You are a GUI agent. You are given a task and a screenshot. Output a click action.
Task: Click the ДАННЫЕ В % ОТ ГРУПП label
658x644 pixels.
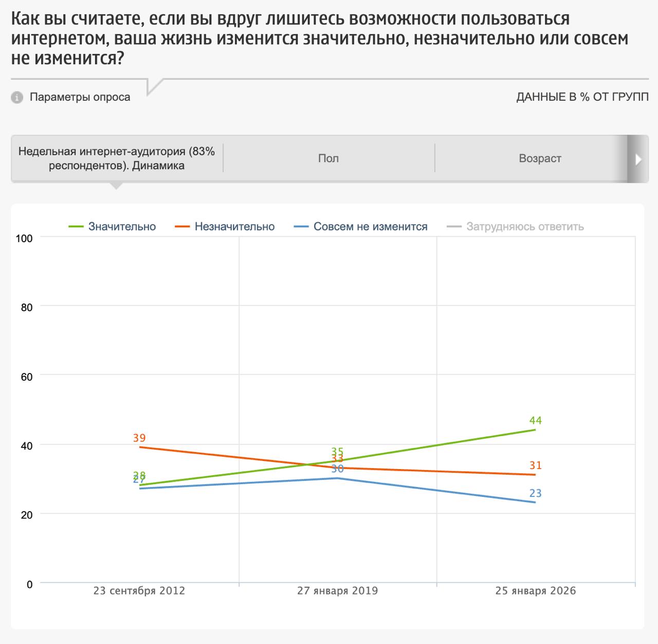pyautogui.click(x=582, y=97)
